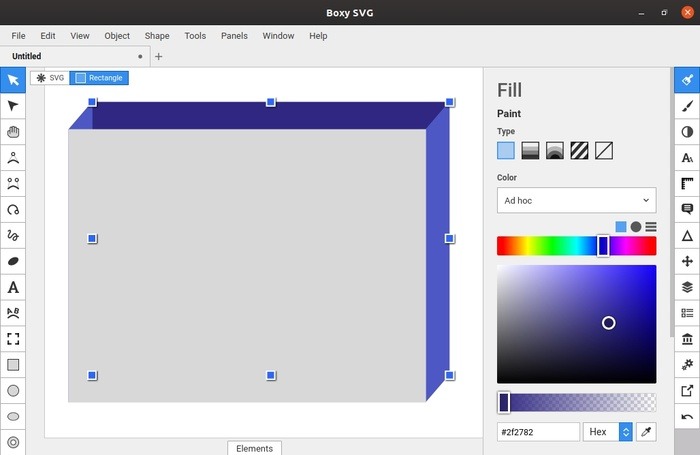Open the Geometry ruler panel

point(687,184)
